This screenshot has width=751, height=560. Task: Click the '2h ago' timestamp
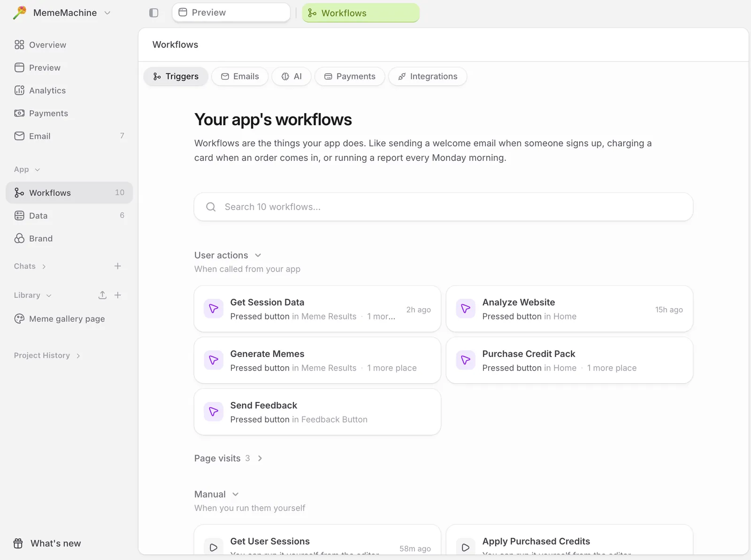419,310
